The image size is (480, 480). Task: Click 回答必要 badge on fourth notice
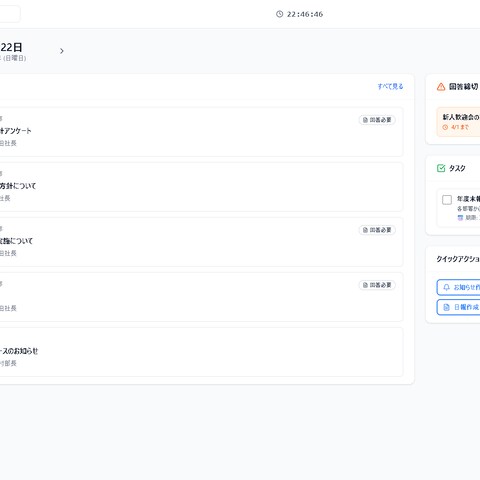[377, 285]
